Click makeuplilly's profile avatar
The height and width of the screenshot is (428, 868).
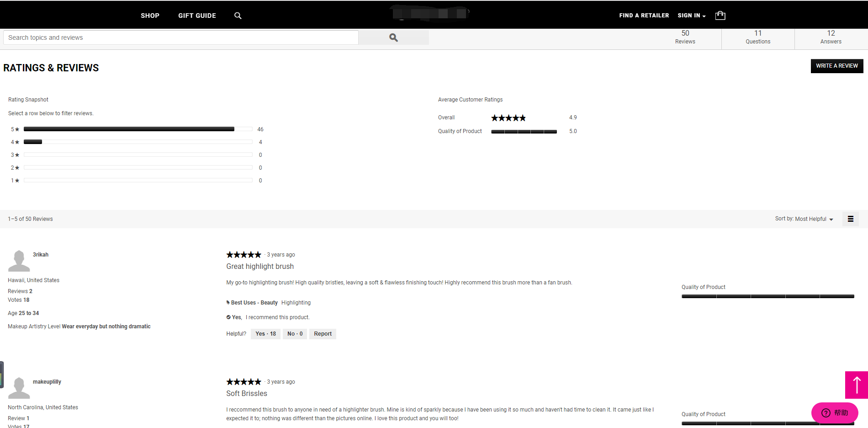coord(19,388)
